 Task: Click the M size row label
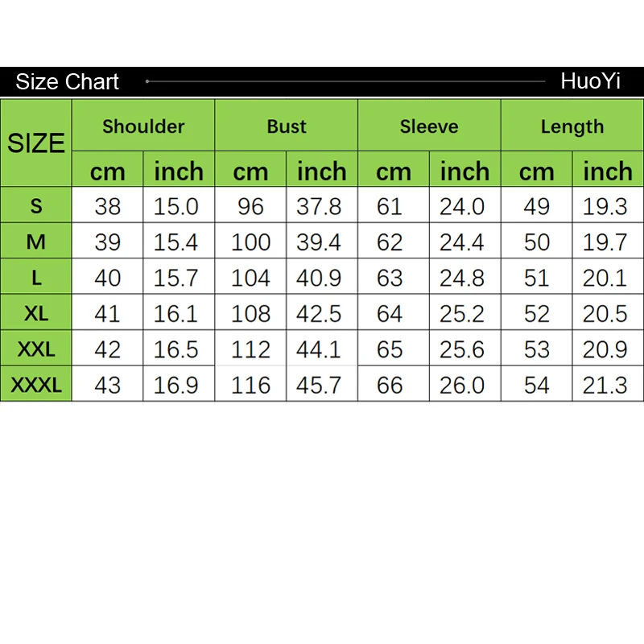[x=36, y=242]
